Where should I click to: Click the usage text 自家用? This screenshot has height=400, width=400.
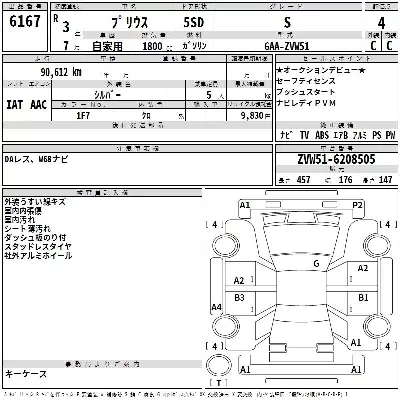pos(107,46)
